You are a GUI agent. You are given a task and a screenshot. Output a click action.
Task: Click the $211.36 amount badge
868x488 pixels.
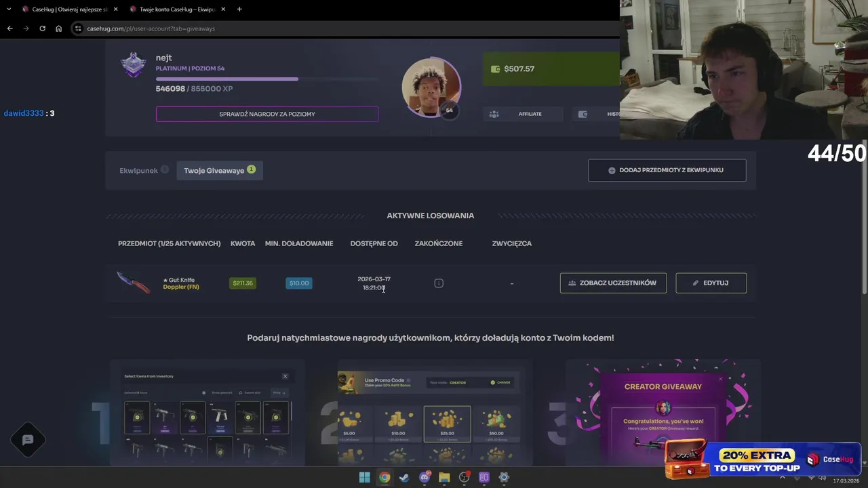(x=242, y=283)
